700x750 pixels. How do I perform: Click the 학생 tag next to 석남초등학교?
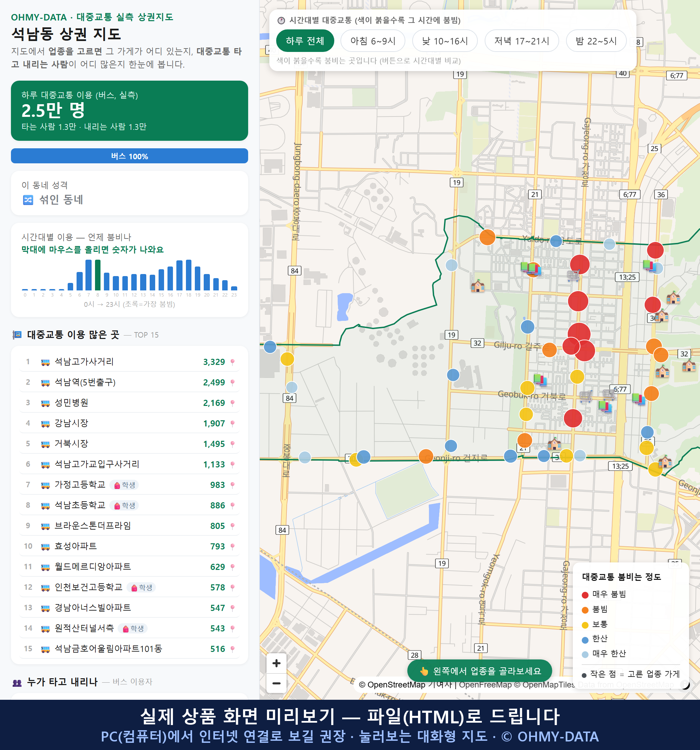pyautogui.click(x=124, y=505)
